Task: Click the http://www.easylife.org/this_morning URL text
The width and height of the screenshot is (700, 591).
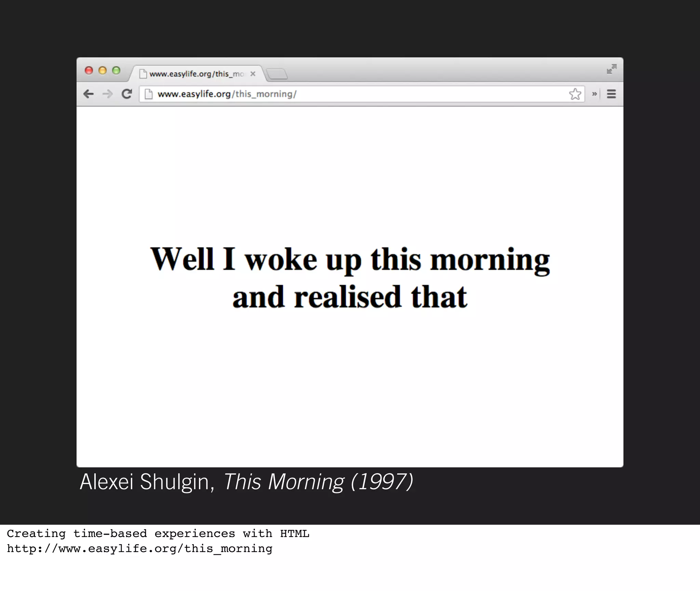Action: coord(139,548)
